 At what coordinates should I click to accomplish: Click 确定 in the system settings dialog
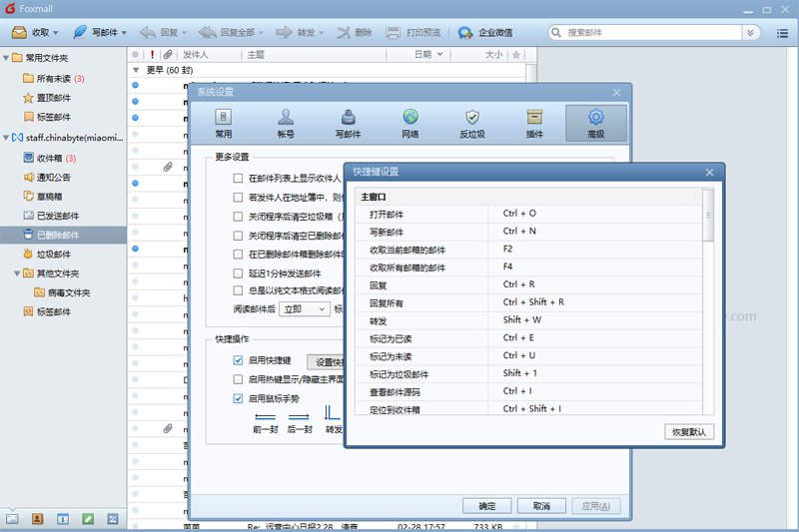(486, 506)
